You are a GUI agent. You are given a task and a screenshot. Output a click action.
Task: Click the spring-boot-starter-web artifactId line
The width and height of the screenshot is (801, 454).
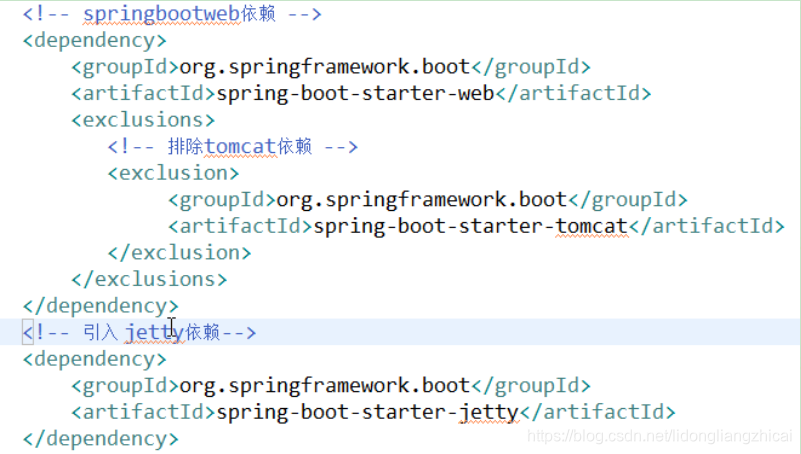tap(361, 93)
